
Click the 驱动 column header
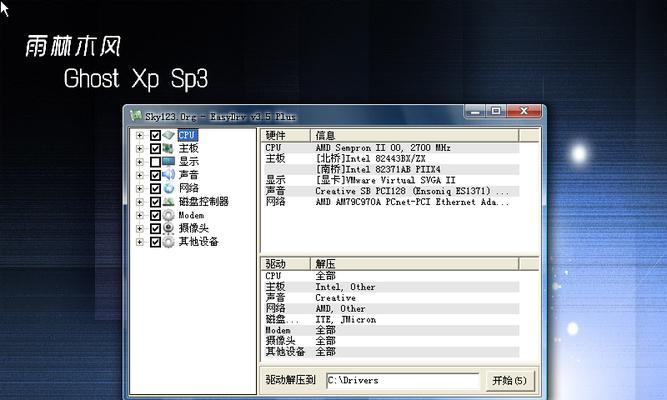point(285,264)
